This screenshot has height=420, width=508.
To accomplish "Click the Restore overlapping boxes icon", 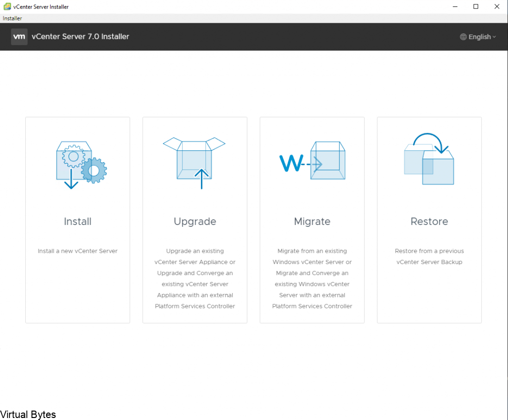I will tap(429, 159).
